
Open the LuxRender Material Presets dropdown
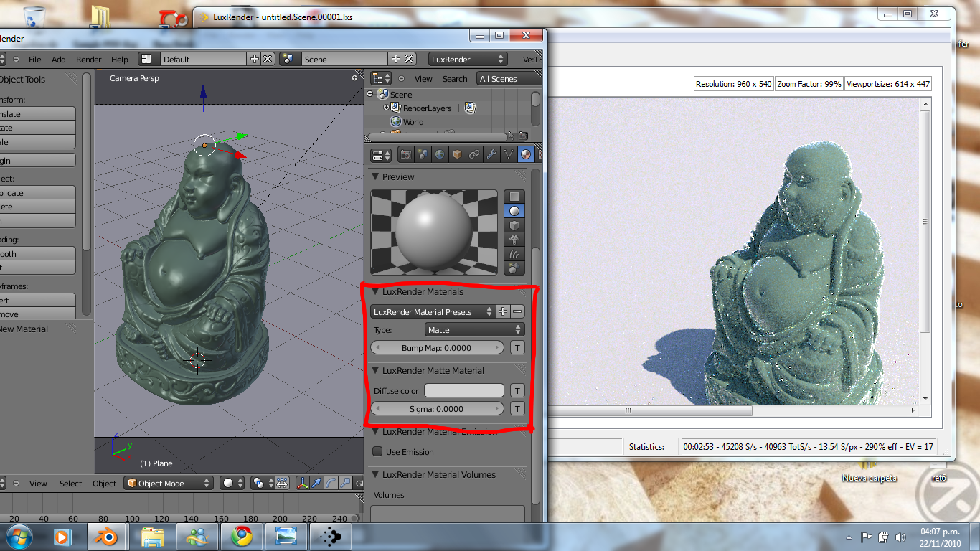(433, 311)
